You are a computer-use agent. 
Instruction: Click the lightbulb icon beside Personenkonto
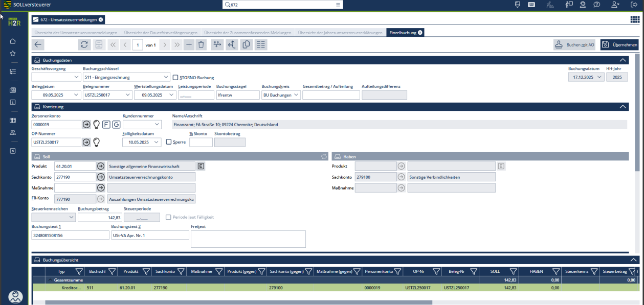point(96,124)
